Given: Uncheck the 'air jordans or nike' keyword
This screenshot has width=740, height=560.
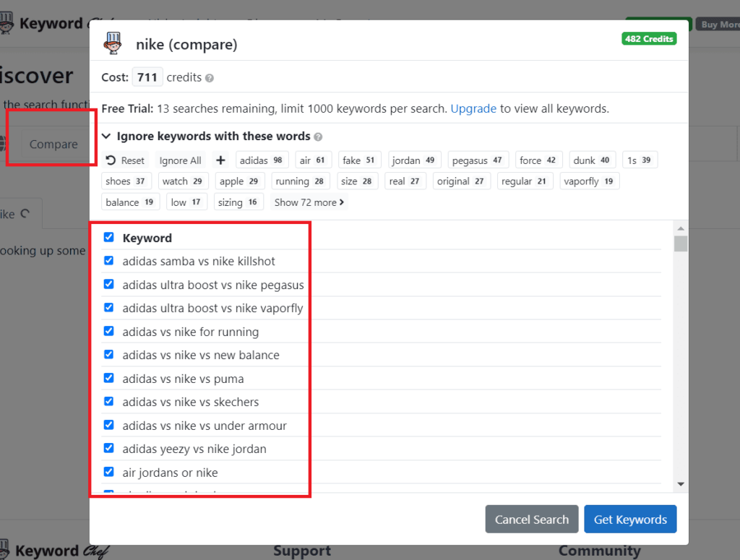Looking at the screenshot, I should (109, 471).
